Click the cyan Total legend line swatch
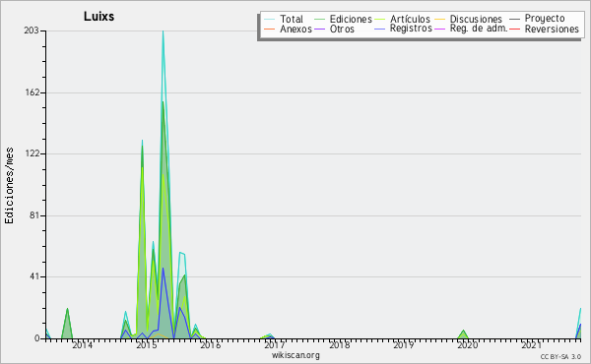 (270, 20)
